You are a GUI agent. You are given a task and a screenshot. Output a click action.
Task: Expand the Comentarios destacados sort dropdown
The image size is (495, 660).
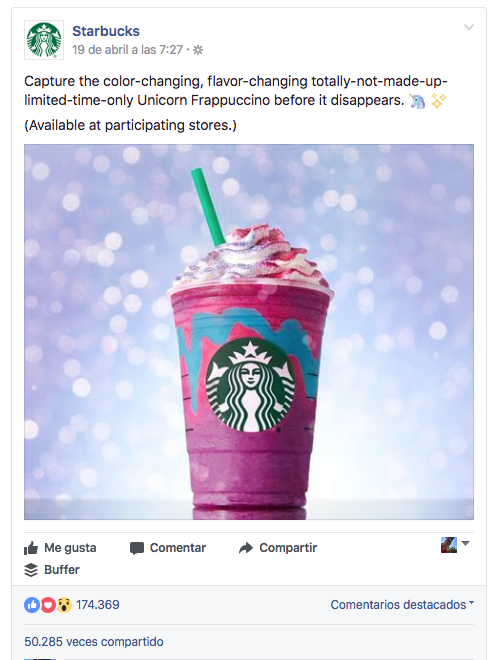402,604
